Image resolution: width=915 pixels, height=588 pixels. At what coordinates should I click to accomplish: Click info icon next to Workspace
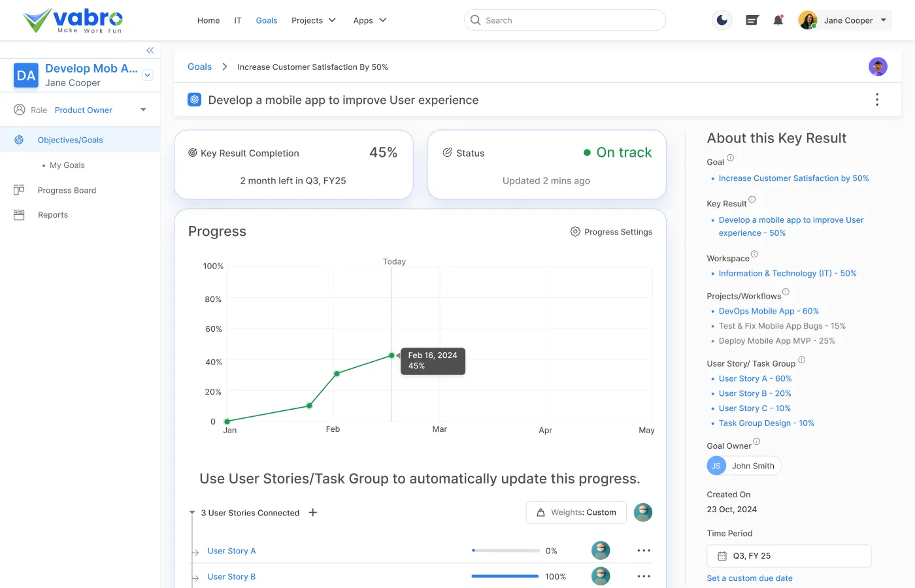(x=754, y=254)
